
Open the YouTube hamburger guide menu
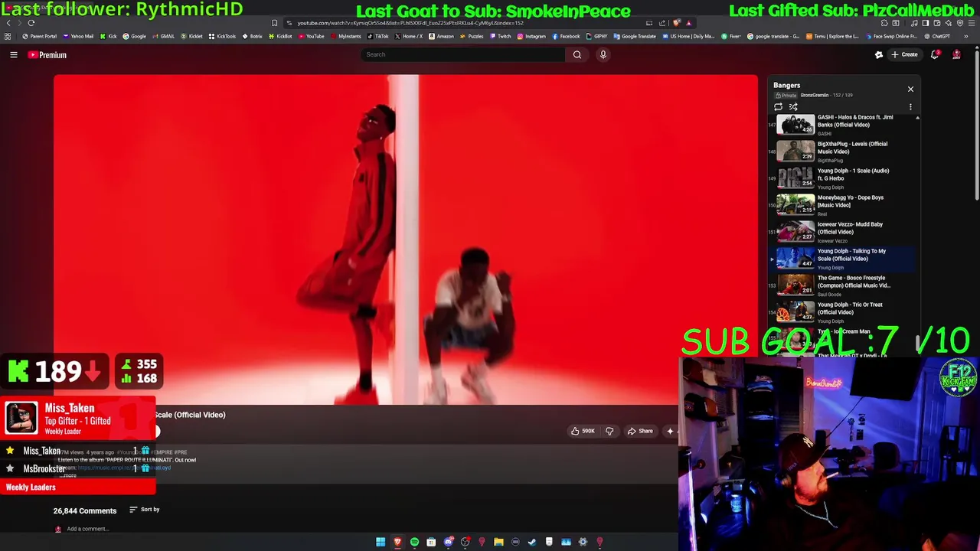pos(13,54)
